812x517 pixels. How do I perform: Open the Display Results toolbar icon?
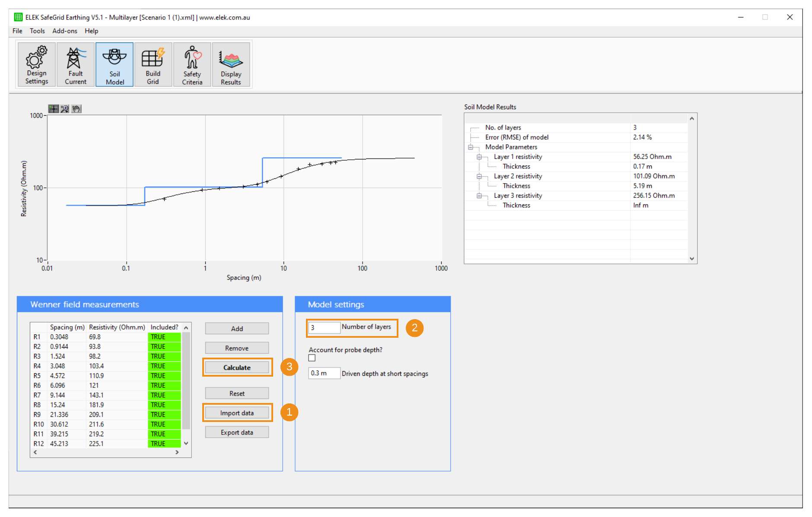point(231,64)
